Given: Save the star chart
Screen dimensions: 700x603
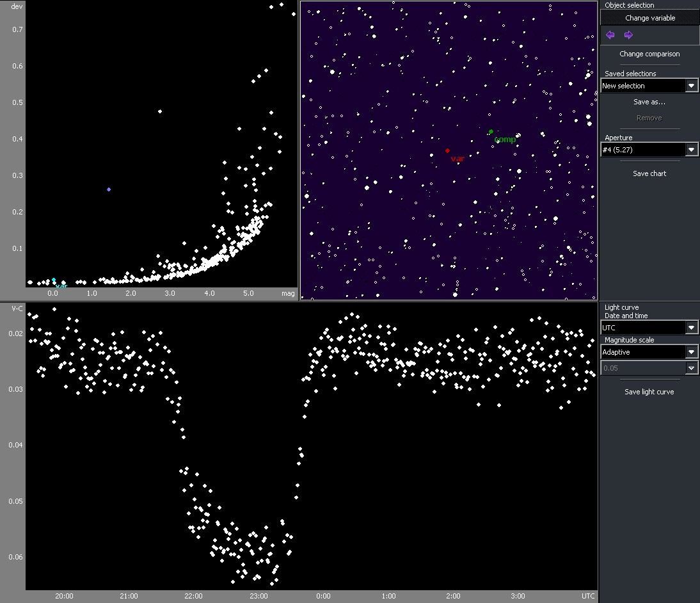Looking at the screenshot, I should click(x=649, y=173).
